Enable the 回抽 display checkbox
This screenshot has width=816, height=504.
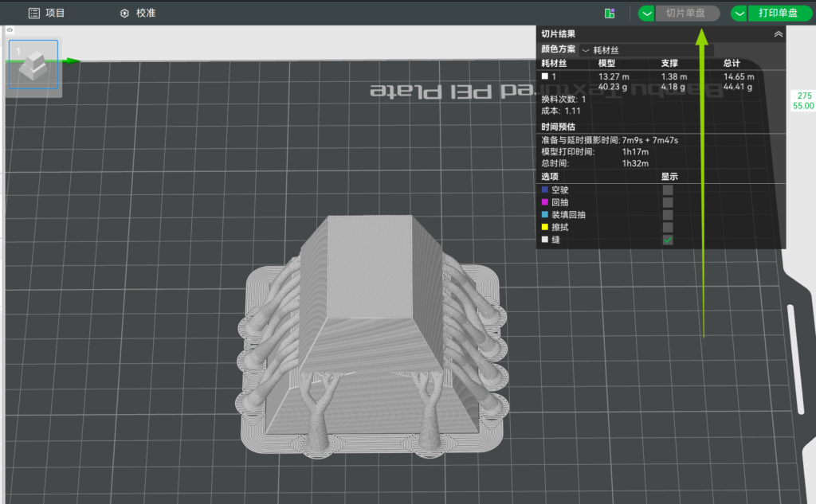(x=668, y=203)
